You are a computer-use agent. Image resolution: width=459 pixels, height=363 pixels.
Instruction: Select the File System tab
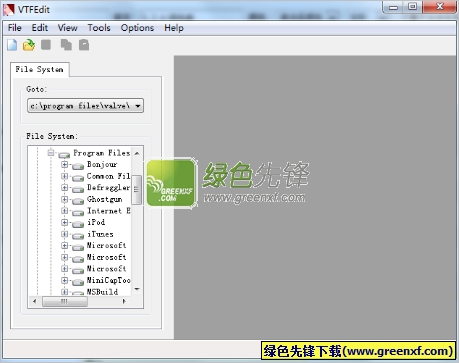[x=39, y=69]
